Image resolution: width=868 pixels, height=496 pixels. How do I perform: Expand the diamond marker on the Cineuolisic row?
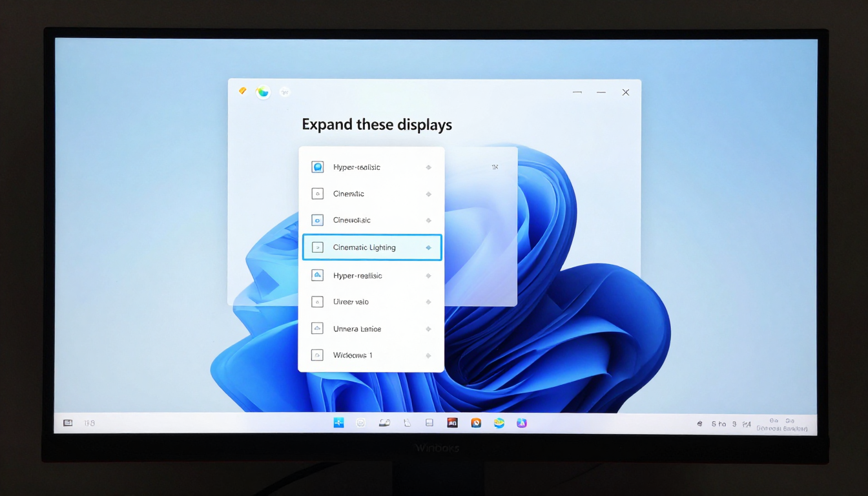(428, 220)
